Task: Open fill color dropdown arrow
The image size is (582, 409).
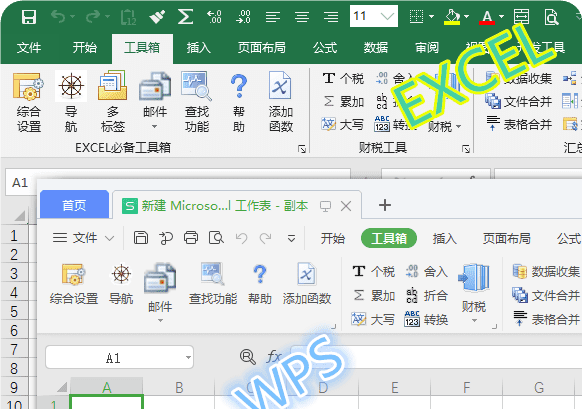Action: click(x=467, y=16)
